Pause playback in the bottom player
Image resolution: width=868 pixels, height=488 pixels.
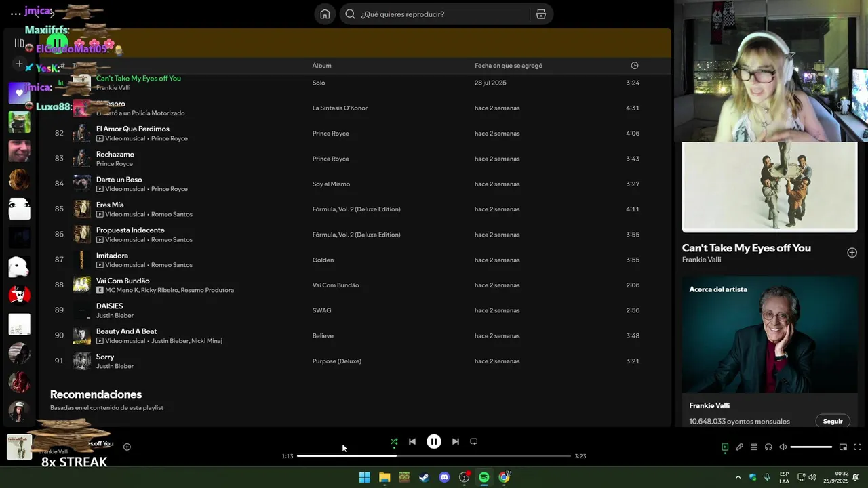click(x=434, y=441)
